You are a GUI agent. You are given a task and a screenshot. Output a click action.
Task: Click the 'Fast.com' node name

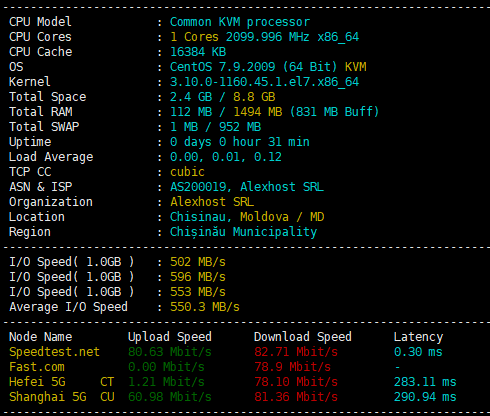click(x=37, y=367)
